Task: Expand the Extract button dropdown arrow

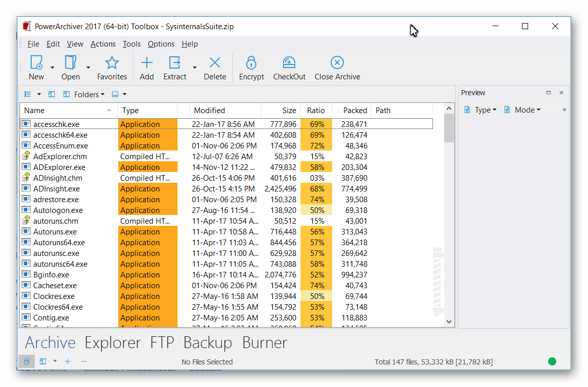Action: (194, 68)
